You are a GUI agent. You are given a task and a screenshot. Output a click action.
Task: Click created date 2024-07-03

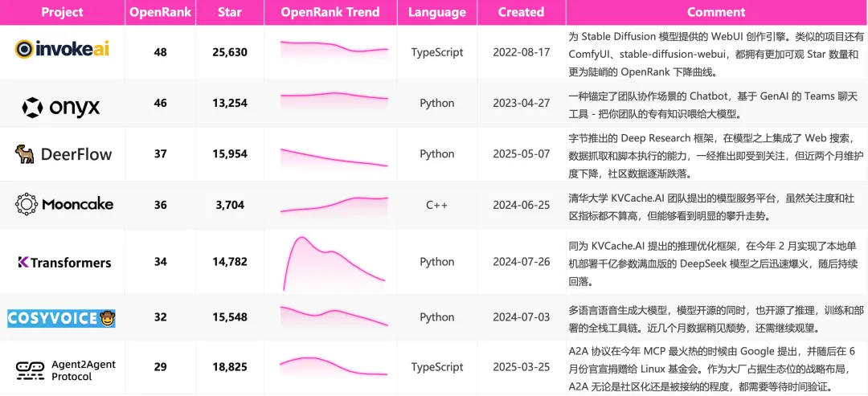[522, 317]
